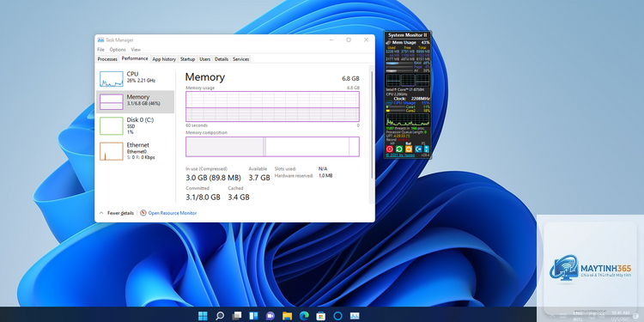Click the memory chip icon in System Monitor
The width and height of the screenshot is (644, 322).
tap(388, 42)
